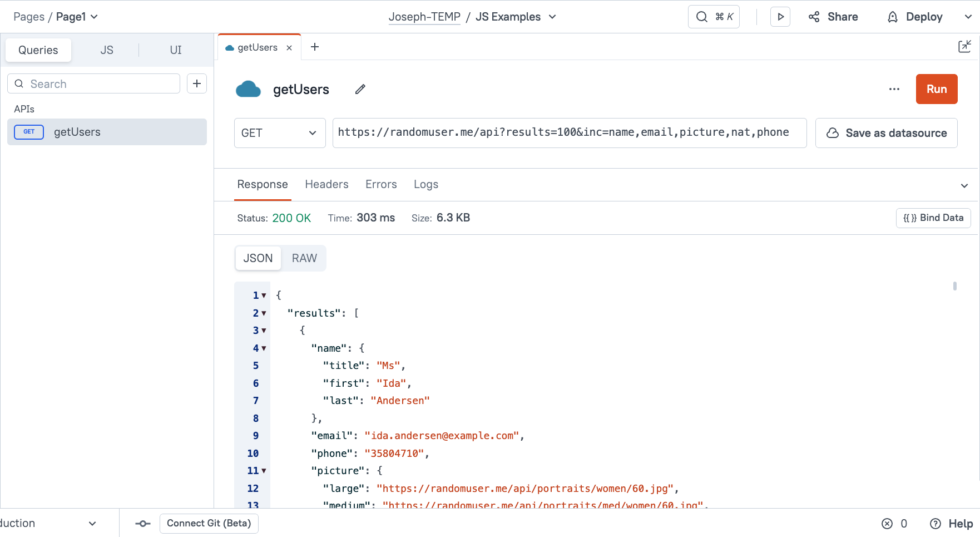
Task: Switch response view to RAW
Action: click(x=304, y=258)
